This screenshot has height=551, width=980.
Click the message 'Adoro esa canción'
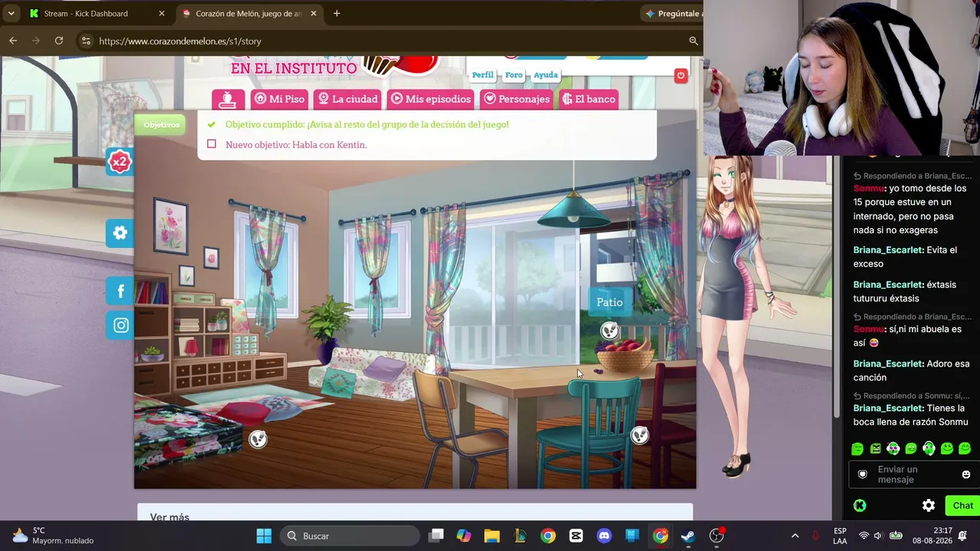[x=911, y=370]
